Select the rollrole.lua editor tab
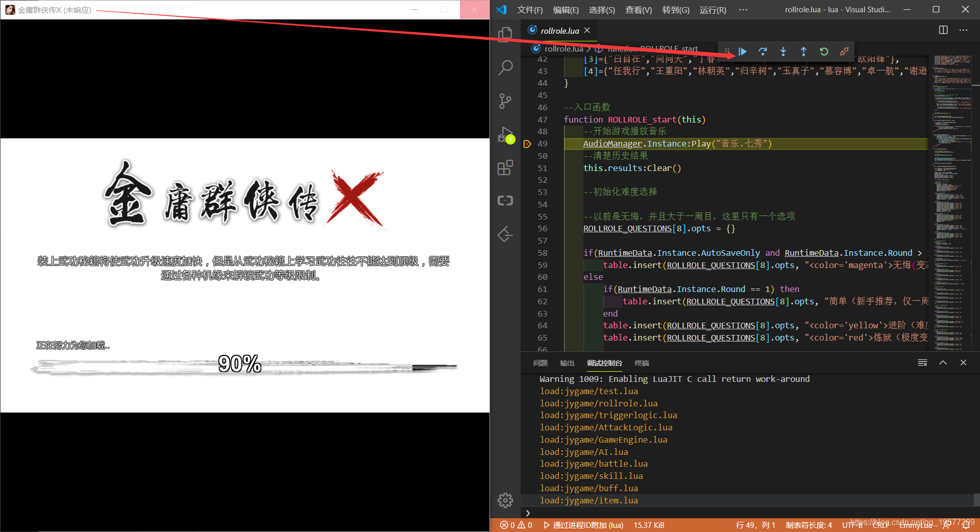Image resolution: width=980 pixels, height=532 pixels. 559,31
